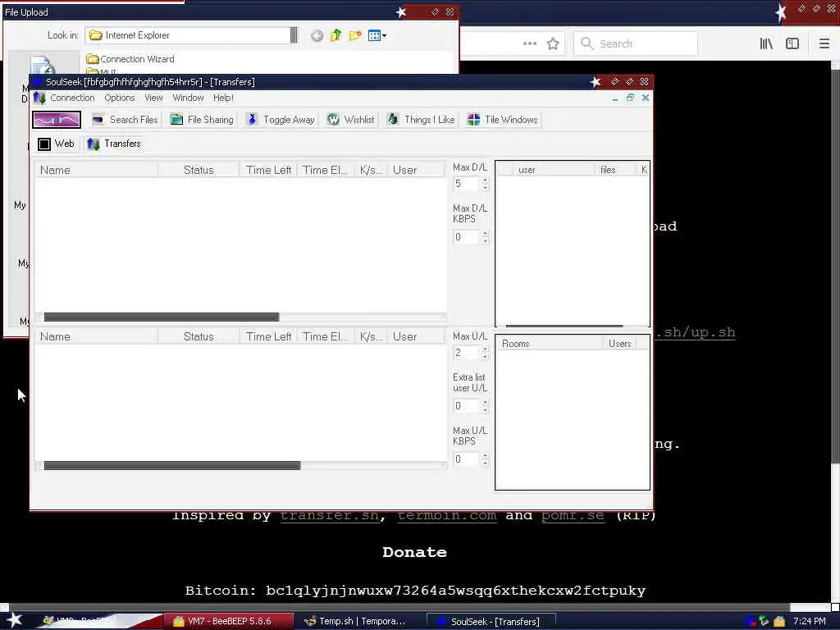
Task: Switch to the Web window tab
Action: (x=57, y=144)
